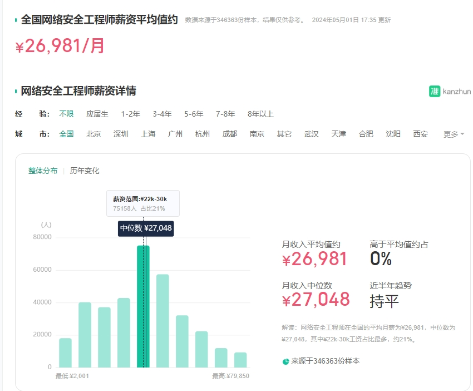
Task: Pick 其它 in the city filter
Action: 284,134
